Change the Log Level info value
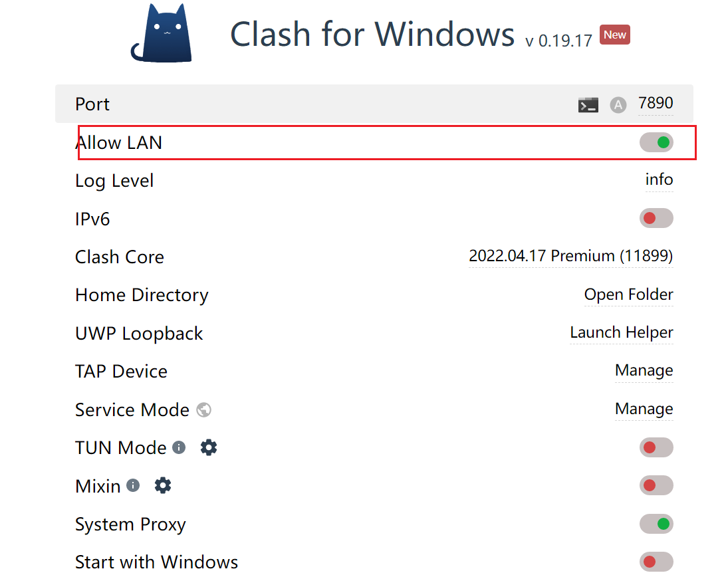The height and width of the screenshot is (575, 728). point(659,179)
